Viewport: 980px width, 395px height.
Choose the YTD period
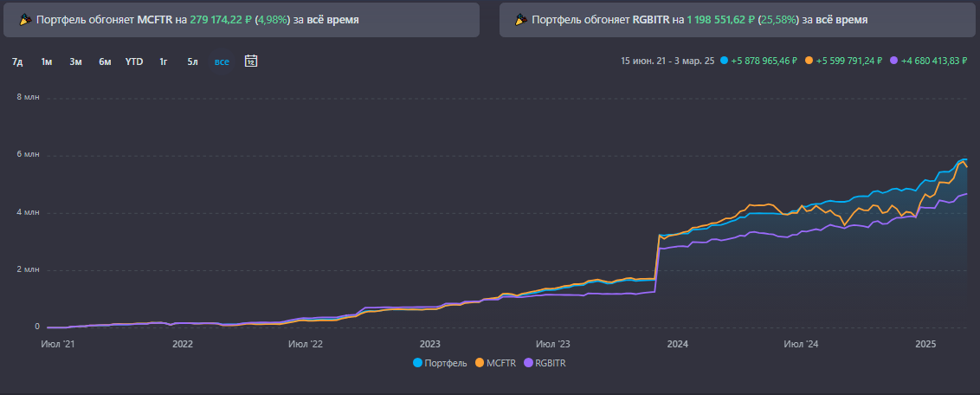(x=133, y=62)
